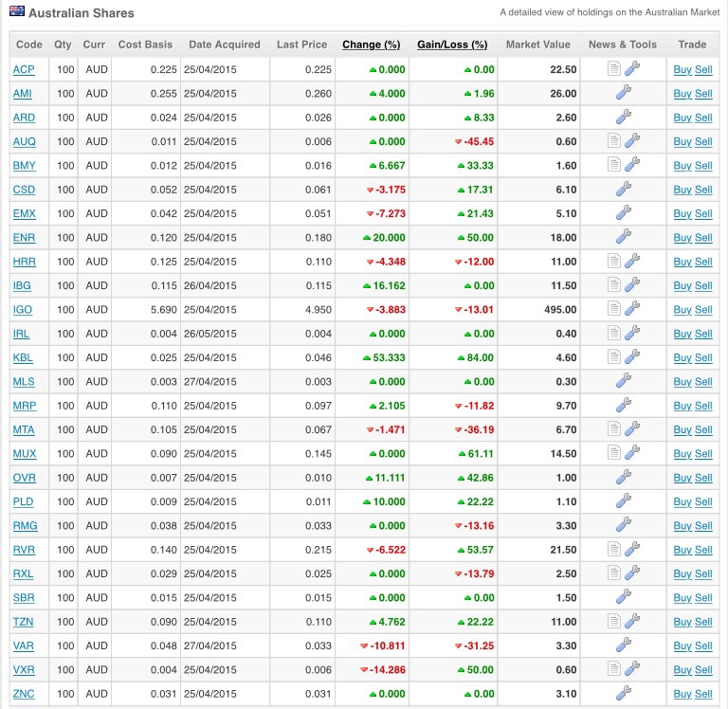The image size is (728, 709).
Task: Open the wrench tools icon for PLD
Action: (x=624, y=501)
